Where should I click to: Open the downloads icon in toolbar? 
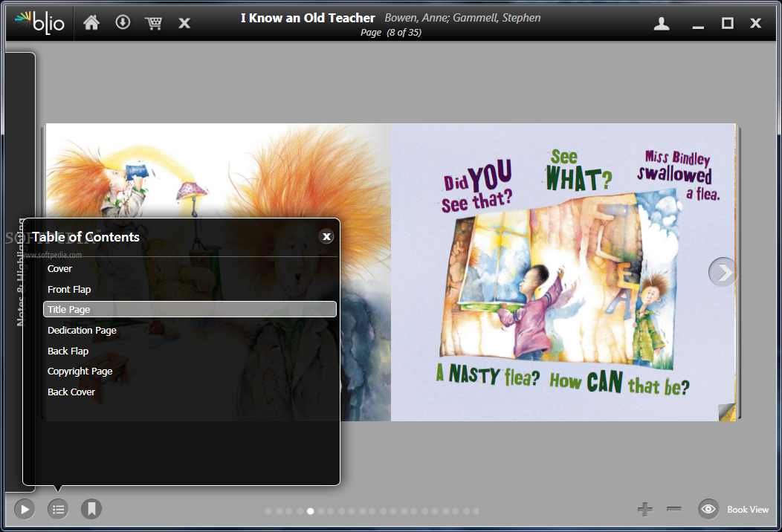click(x=123, y=22)
